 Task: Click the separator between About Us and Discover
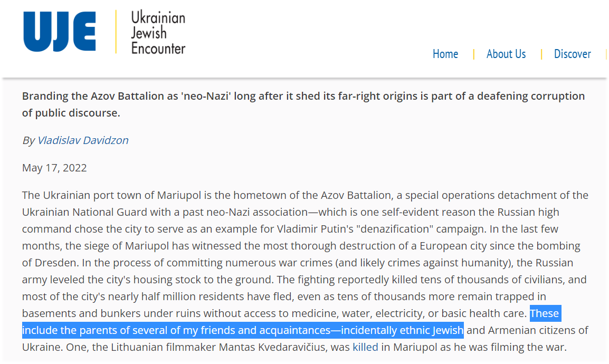pos(541,54)
